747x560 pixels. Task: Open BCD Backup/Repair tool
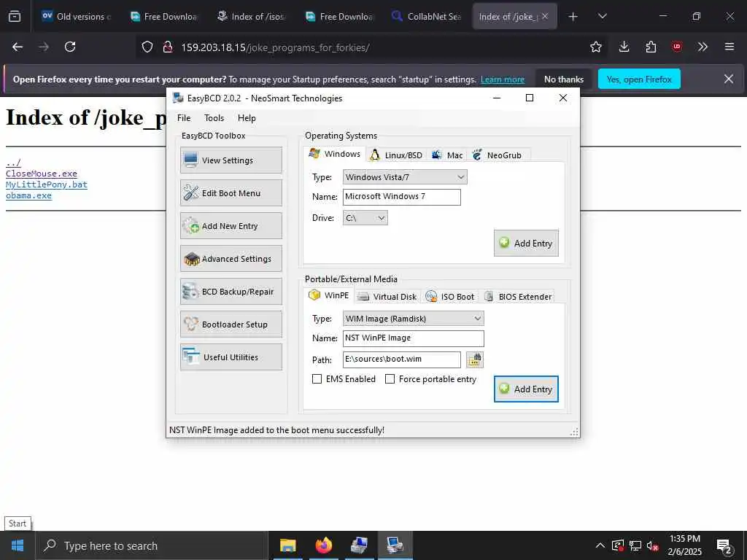[x=231, y=292]
